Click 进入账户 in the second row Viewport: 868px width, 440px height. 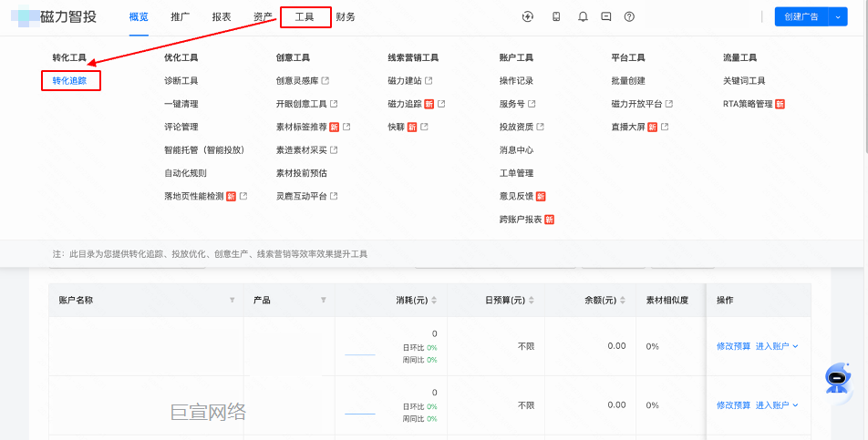pos(772,405)
